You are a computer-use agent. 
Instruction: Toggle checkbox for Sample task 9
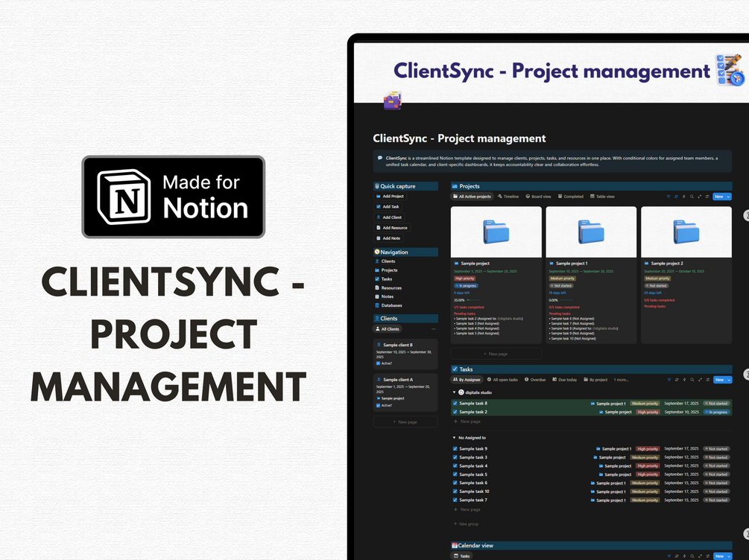[455, 449]
